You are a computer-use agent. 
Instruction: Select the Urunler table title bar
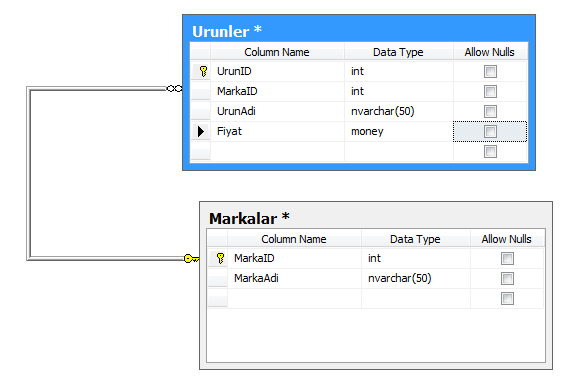tap(359, 31)
